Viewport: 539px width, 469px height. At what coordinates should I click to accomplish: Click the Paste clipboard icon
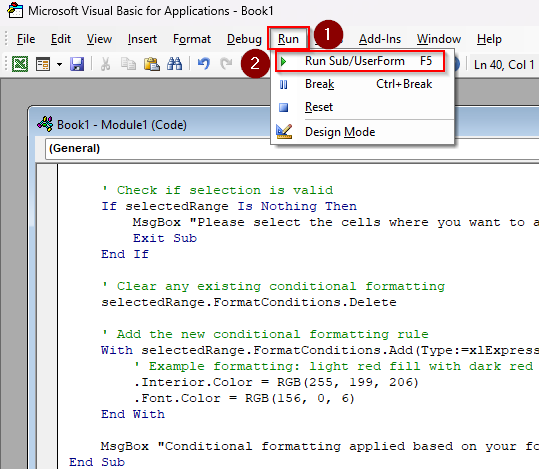[x=152, y=64]
